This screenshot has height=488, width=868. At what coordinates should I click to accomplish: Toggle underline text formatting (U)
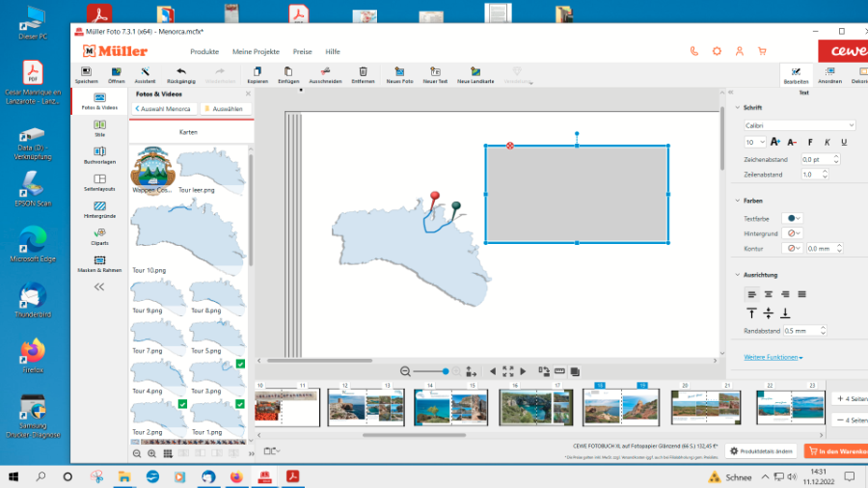pyautogui.click(x=844, y=142)
